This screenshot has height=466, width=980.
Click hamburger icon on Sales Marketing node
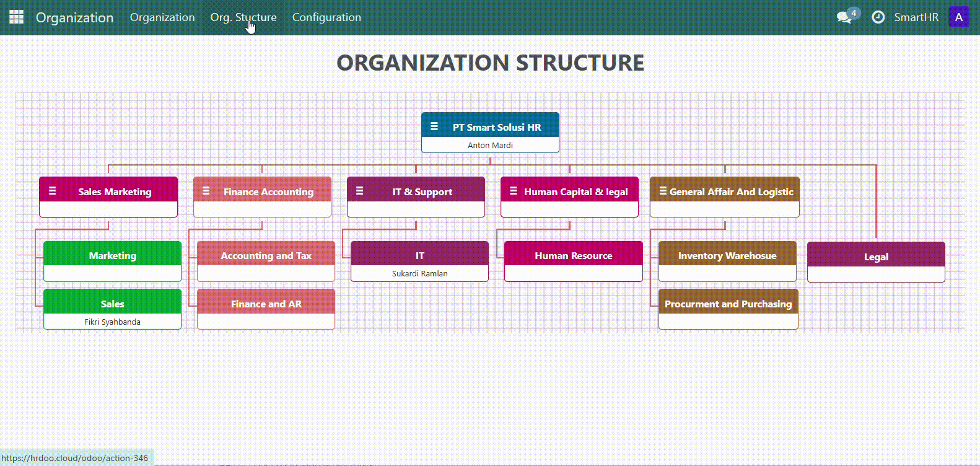click(x=53, y=191)
